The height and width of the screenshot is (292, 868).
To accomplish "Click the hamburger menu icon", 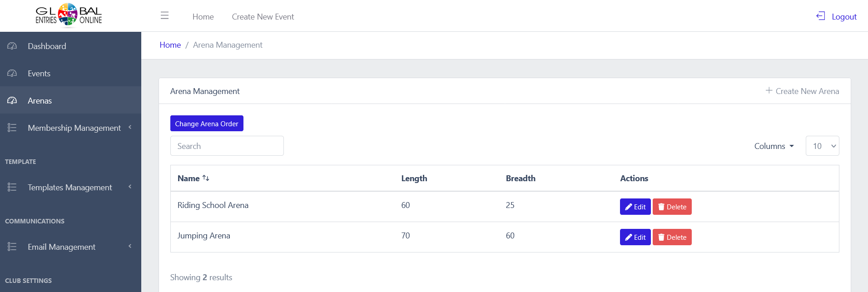I will click(x=164, y=16).
